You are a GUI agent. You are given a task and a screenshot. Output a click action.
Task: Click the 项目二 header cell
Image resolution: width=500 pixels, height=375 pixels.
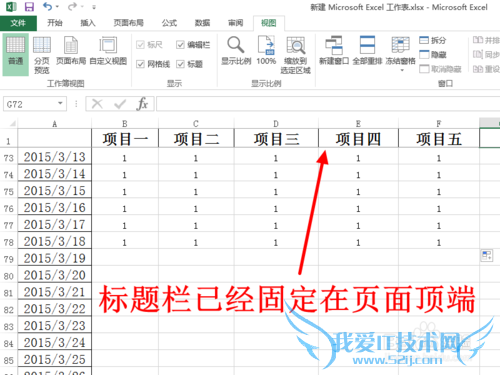pos(196,139)
